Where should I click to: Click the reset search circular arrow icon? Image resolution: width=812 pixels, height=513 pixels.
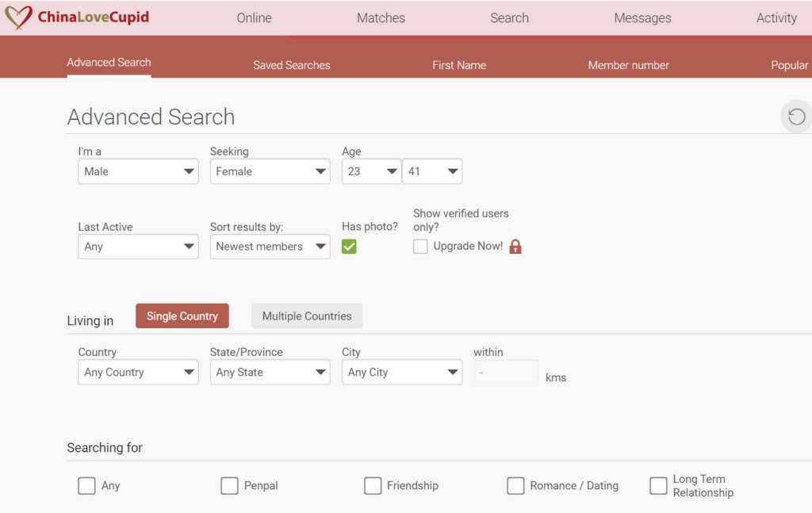(x=796, y=117)
